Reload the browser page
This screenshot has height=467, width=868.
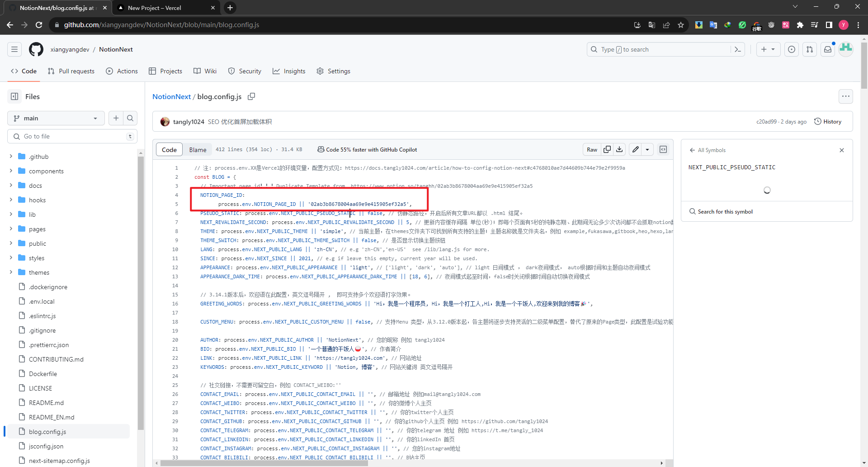click(x=39, y=25)
